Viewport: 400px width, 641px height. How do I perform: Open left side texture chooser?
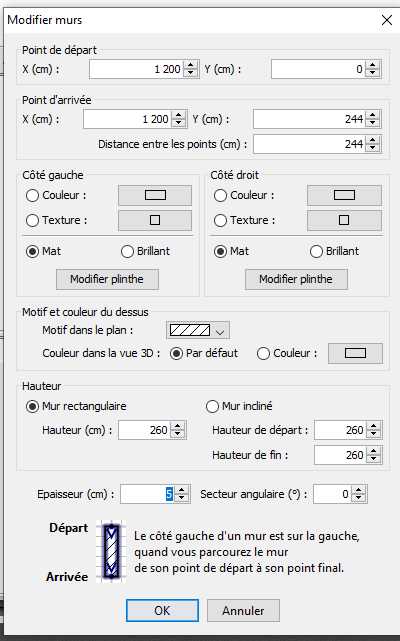pyautogui.click(x=155, y=220)
